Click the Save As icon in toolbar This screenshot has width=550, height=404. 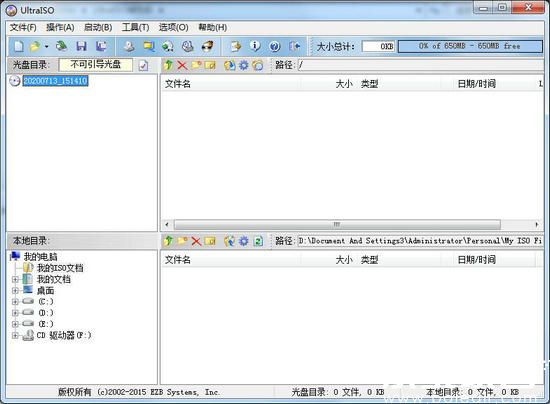[101, 46]
